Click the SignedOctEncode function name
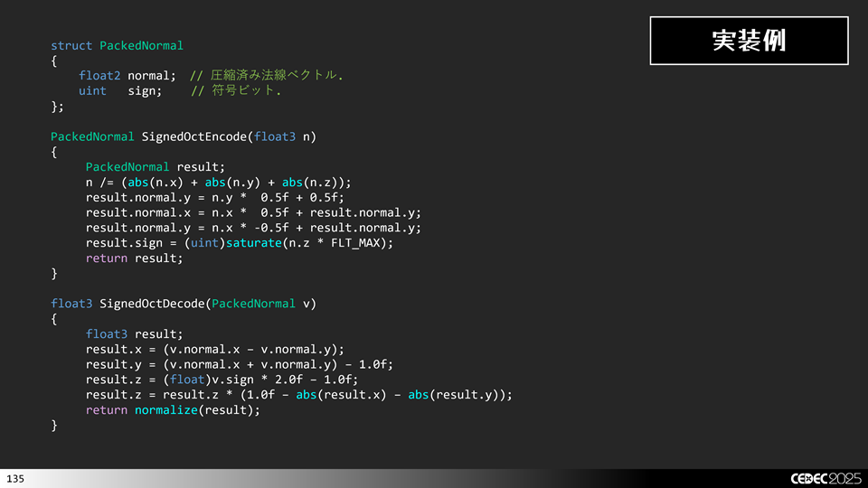This screenshot has width=868, height=488. (193, 136)
